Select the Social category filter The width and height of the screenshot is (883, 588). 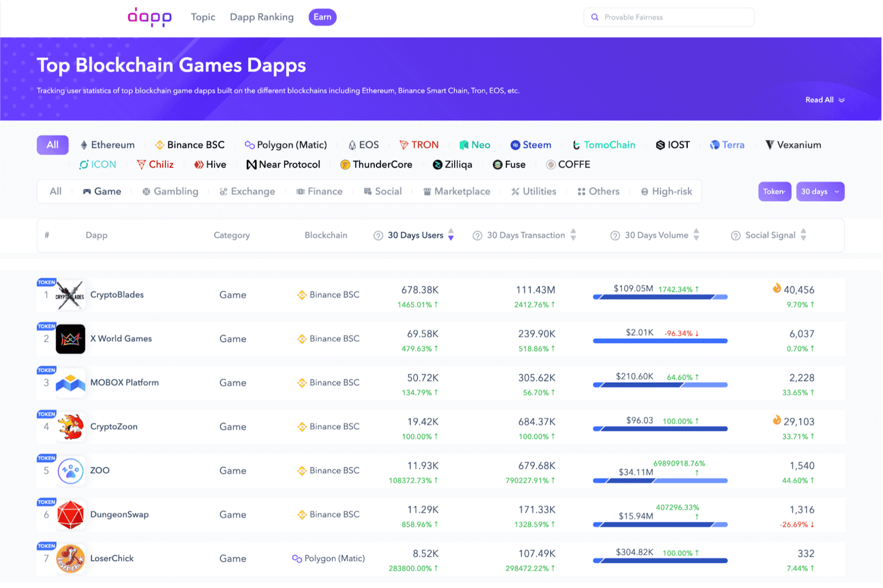383,192
